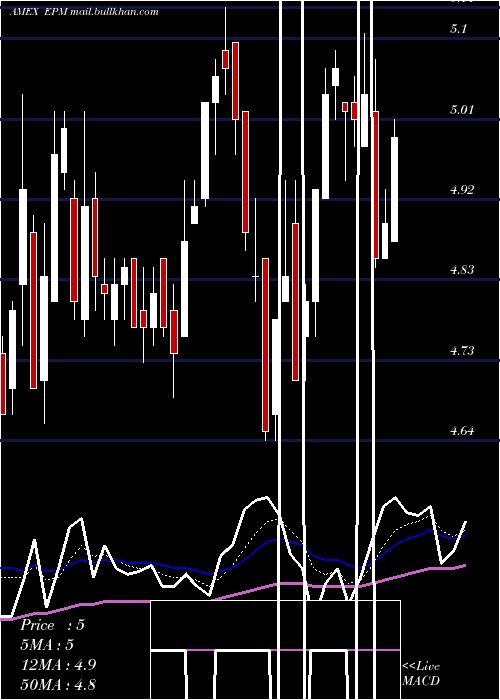Click the '50MA : 4.8' readout
Viewport: 500px width, 700px height.
(x=58, y=684)
